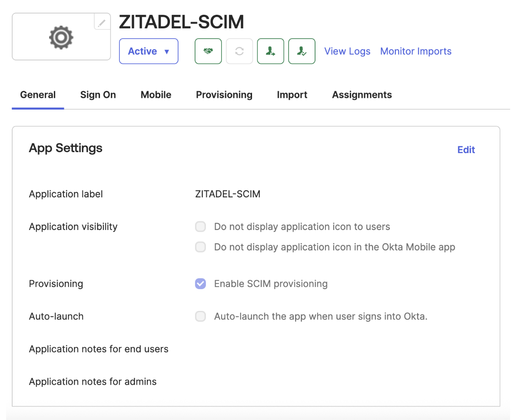
Task: Click the refresh arrows icon button
Action: pyautogui.click(x=239, y=51)
